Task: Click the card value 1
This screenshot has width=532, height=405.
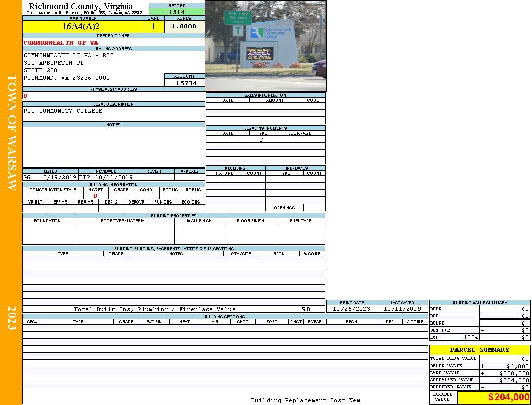Action: (154, 26)
